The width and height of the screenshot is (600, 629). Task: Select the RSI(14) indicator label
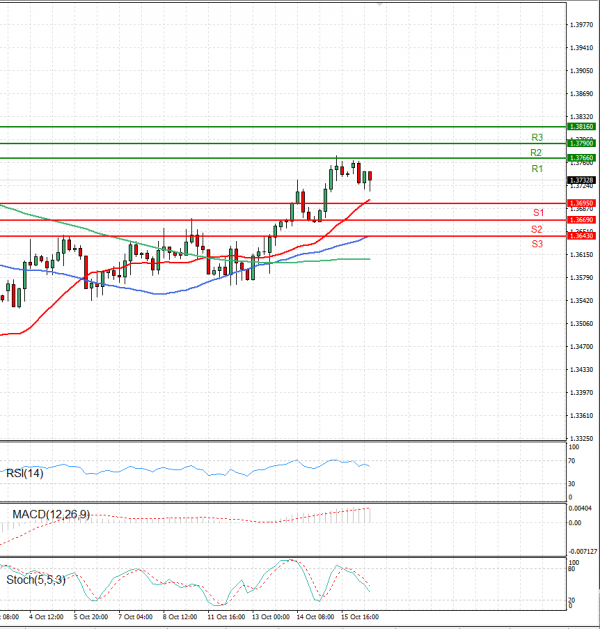24,473
